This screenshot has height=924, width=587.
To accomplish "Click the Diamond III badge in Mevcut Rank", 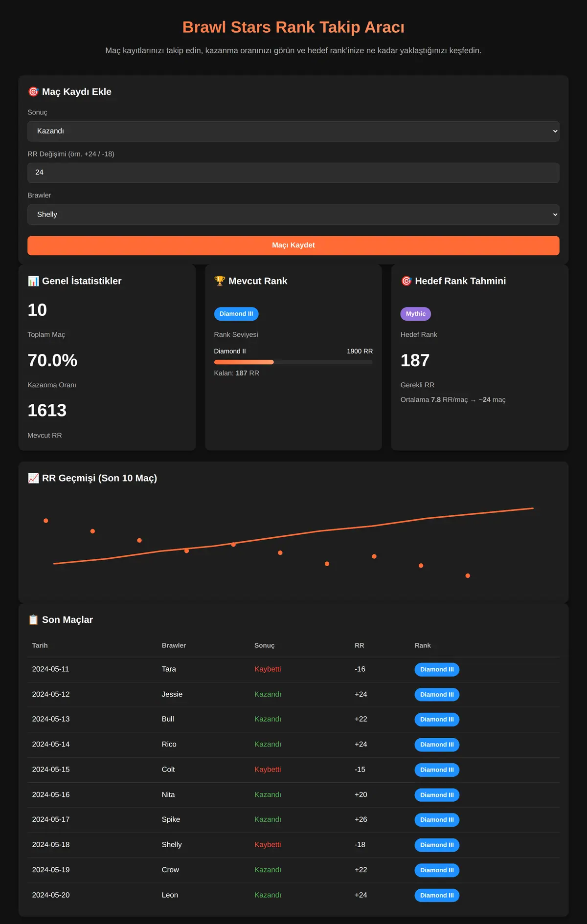I will pos(236,314).
